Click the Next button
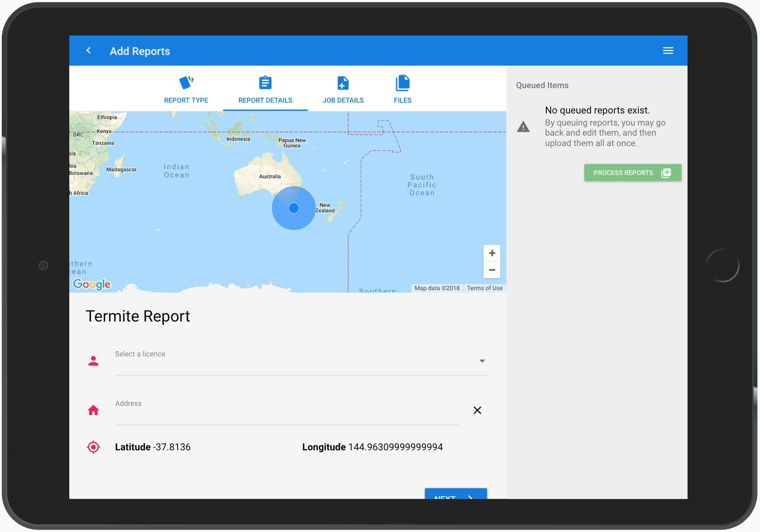The image size is (760, 532). tap(455, 494)
